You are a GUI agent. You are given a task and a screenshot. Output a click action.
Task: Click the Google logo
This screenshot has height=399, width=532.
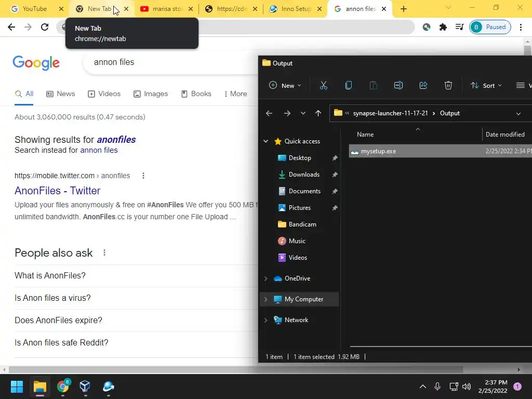point(36,63)
